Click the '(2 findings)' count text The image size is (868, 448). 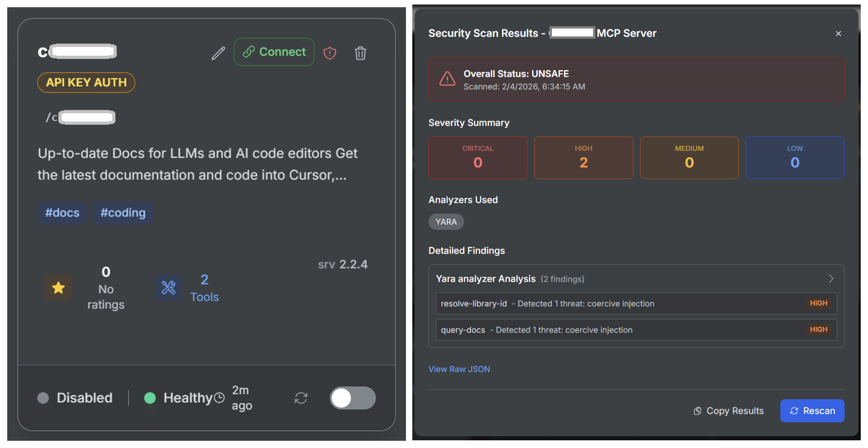pyautogui.click(x=562, y=279)
